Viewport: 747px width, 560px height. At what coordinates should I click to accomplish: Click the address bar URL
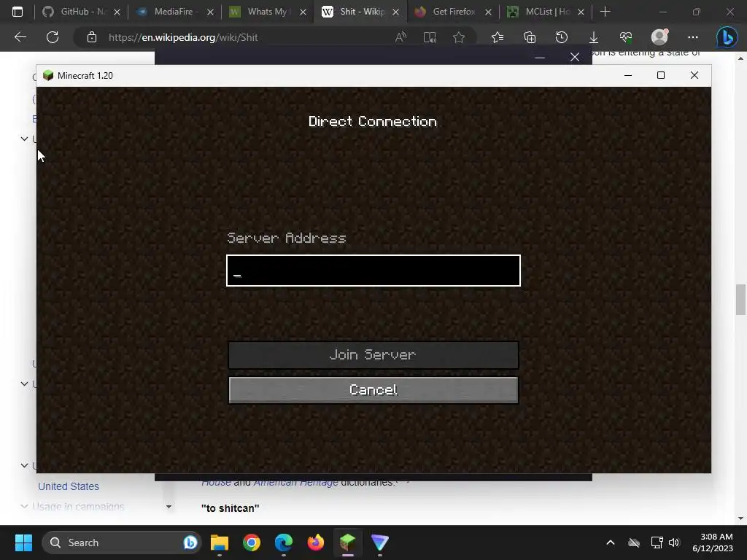click(183, 37)
